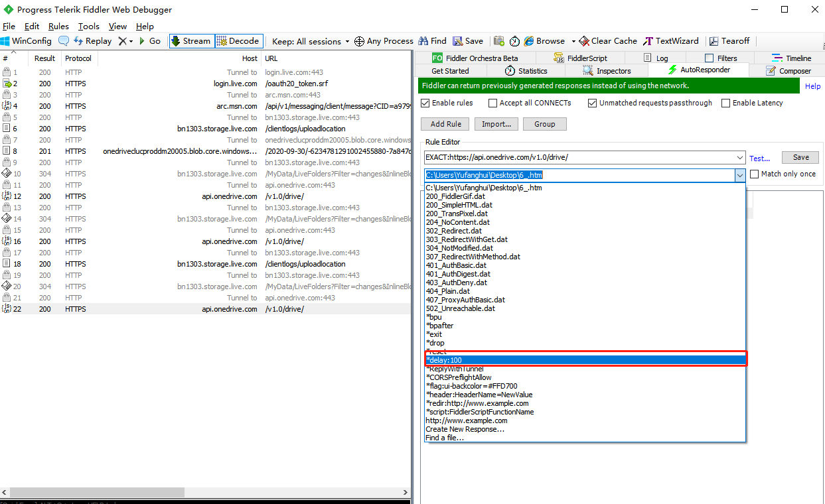Open Find sessions binoculars tool

(432, 41)
